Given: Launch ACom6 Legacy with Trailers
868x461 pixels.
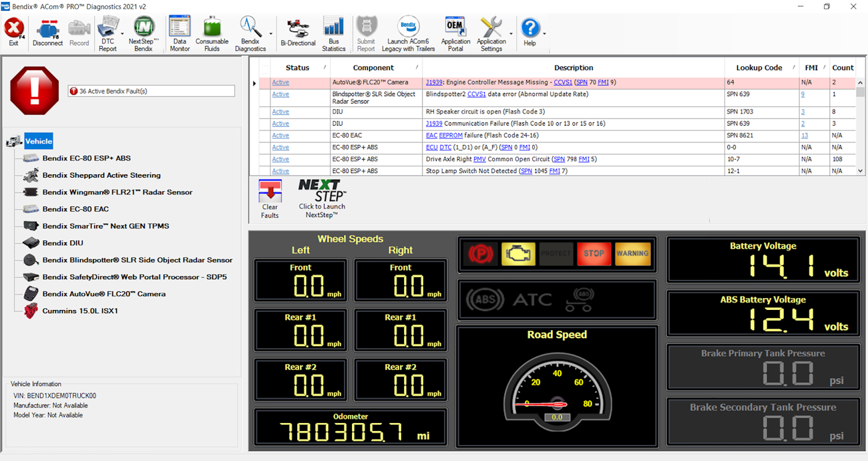Looking at the screenshot, I should pyautogui.click(x=407, y=32).
